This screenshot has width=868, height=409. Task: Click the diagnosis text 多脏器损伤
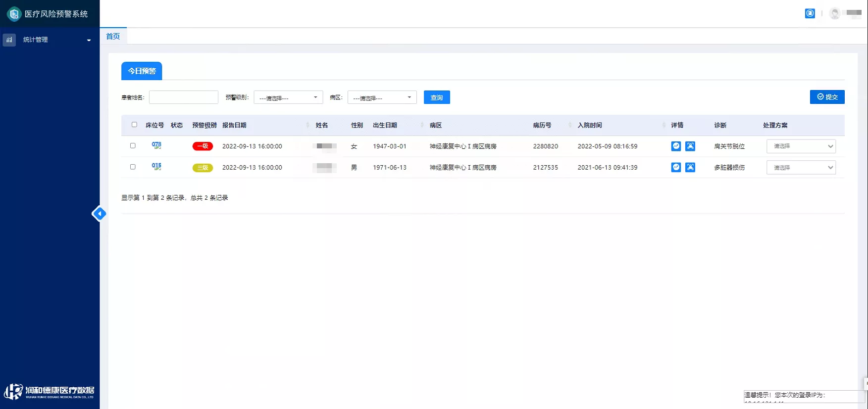coord(729,168)
